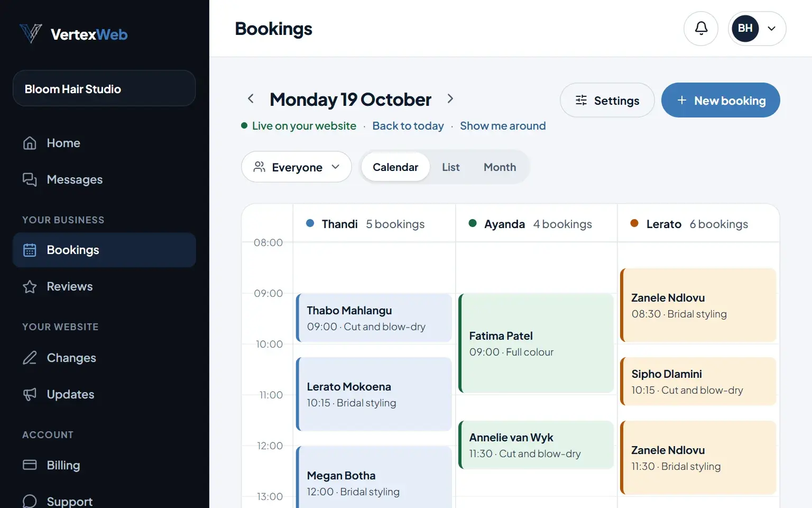Click the Monday 19 October date heading
This screenshot has height=508, width=812.
(x=350, y=99)
